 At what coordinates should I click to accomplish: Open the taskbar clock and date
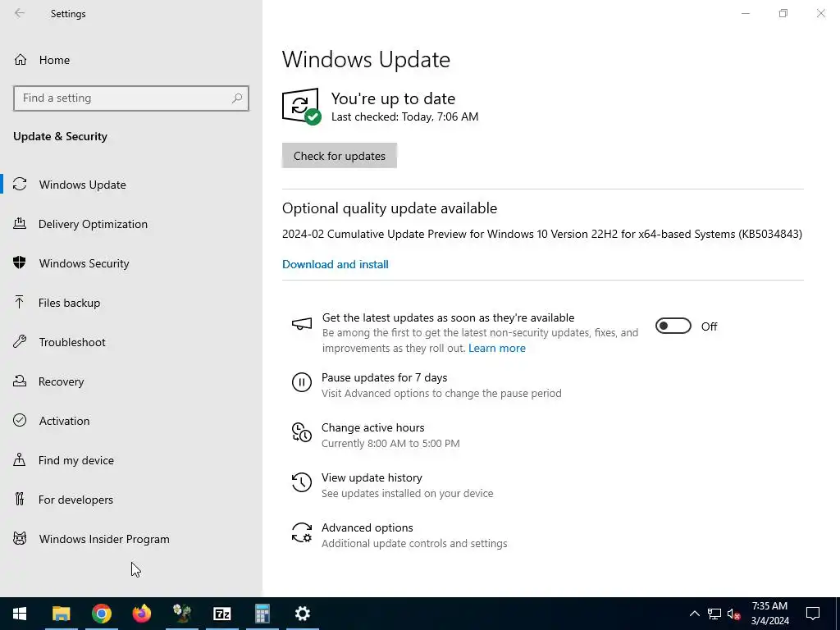pyautogui.click(x=769, y=614)
